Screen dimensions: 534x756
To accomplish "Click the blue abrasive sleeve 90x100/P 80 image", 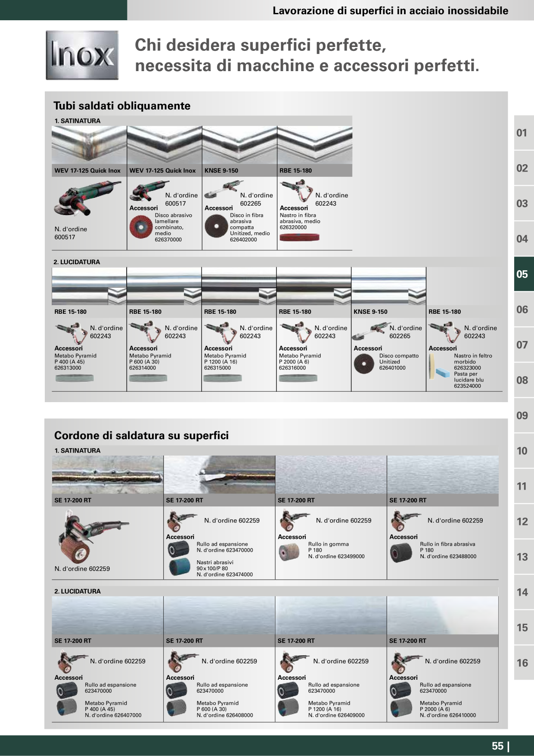I will click(x=179, y=567).
